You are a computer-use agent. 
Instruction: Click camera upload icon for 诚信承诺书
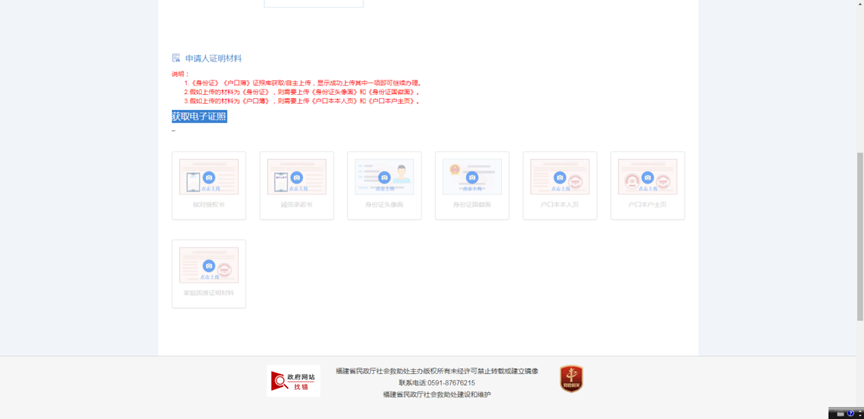[x=296, y=178]
